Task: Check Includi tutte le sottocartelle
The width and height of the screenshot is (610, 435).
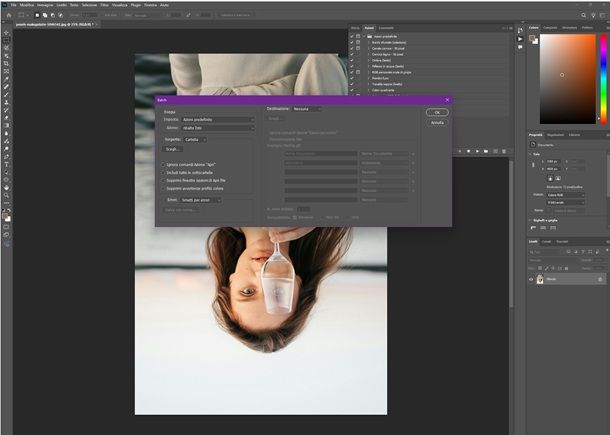Action: (x=164, y=172)
